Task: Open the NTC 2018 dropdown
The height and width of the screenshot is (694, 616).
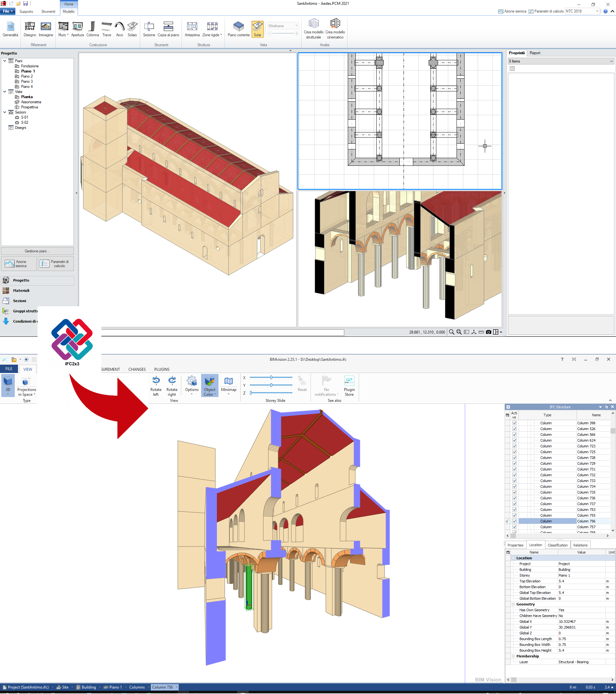Action: coord(597,11)
